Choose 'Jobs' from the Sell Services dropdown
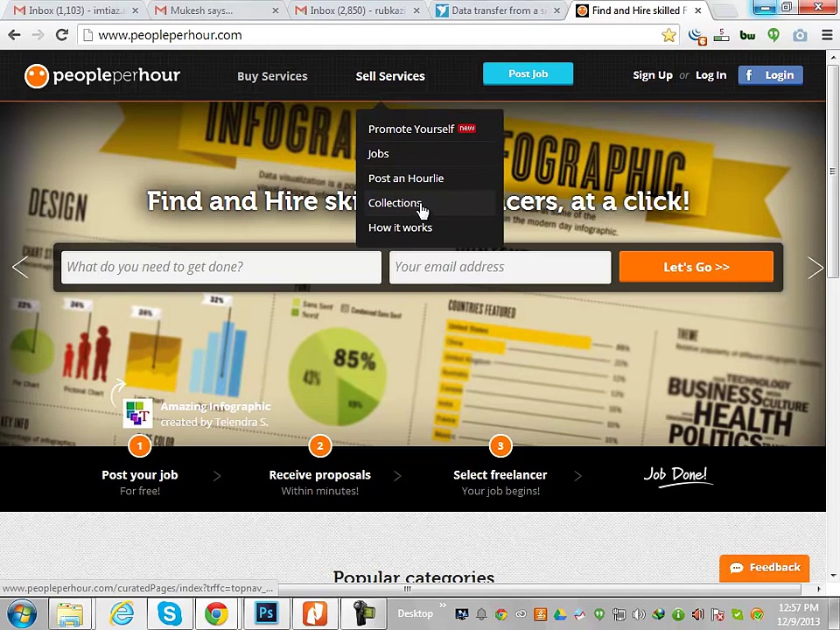840x630 pixels. pyautogui.click(x=378, y=154)
